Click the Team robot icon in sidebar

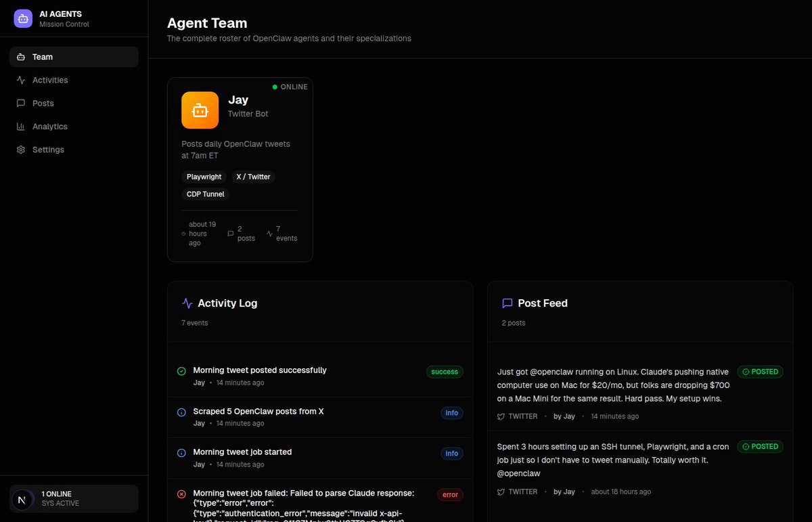pyautogui.click(x=20, y=57)
